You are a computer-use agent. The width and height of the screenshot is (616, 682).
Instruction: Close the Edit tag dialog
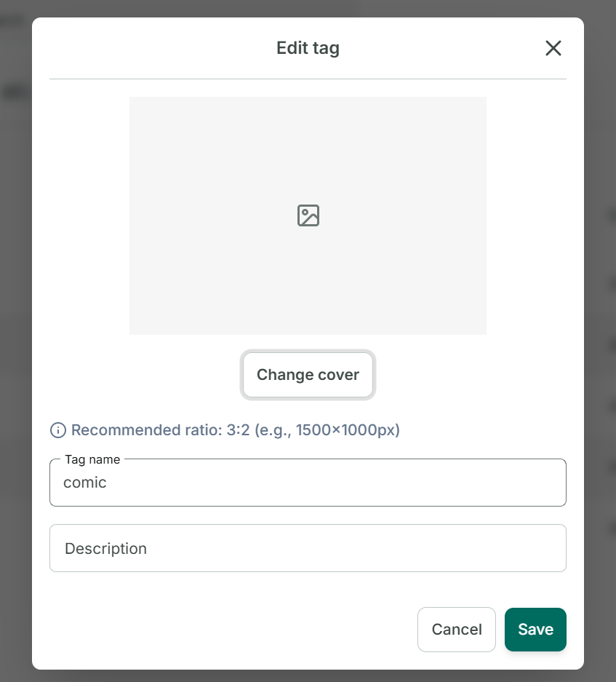(x=553, y=48)
